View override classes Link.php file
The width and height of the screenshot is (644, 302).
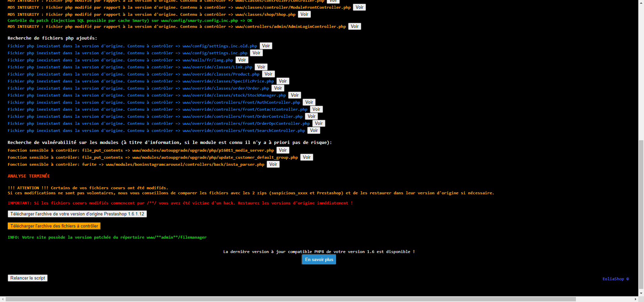[261, 67]
